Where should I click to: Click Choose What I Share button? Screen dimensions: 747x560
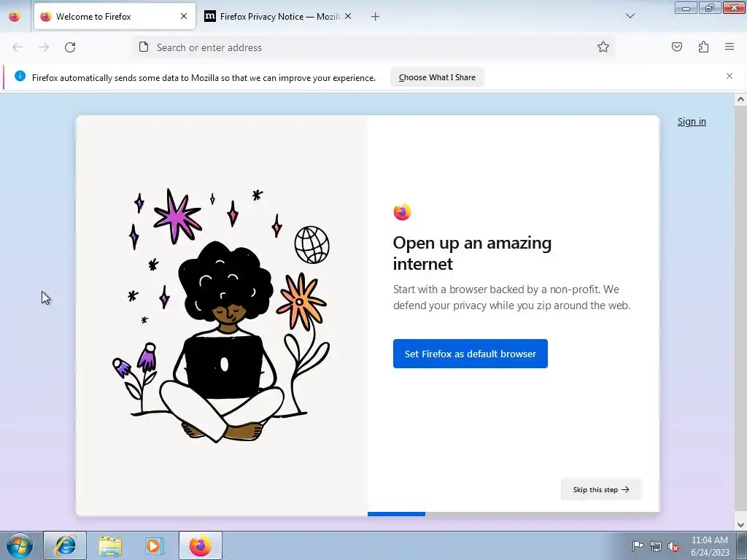click(x=437, y=77)
